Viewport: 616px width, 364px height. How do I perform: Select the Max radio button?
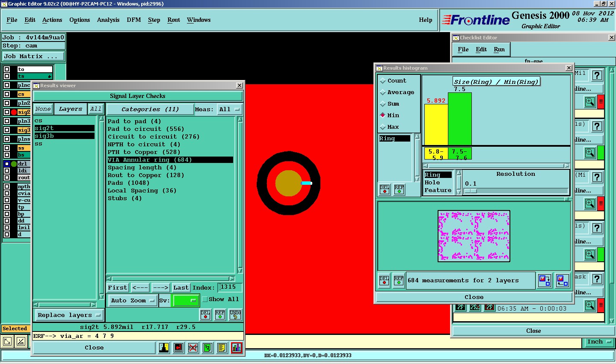(x=383, y=127)
